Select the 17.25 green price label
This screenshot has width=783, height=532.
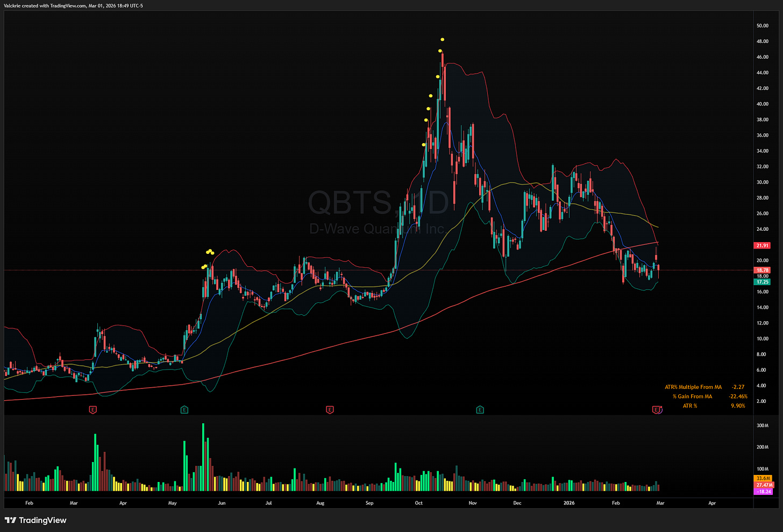tap(763, 282)
